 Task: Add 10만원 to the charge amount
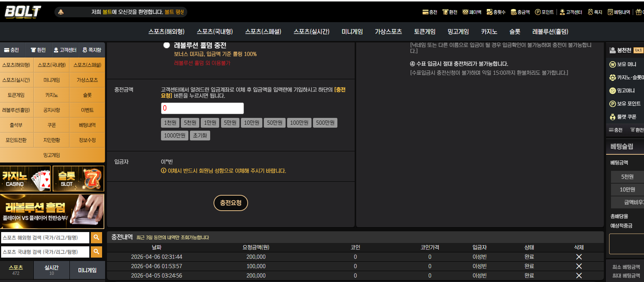coord(251,123)
